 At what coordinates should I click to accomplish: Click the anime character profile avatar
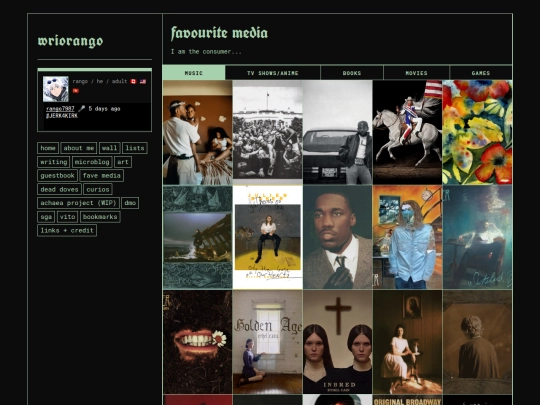(56, 89)
